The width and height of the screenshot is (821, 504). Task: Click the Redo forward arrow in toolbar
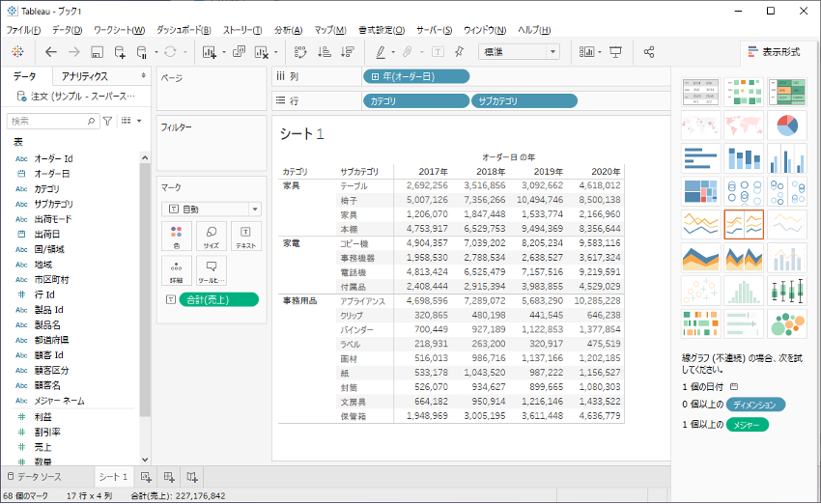pyautogui.click(x=73, y=52)
